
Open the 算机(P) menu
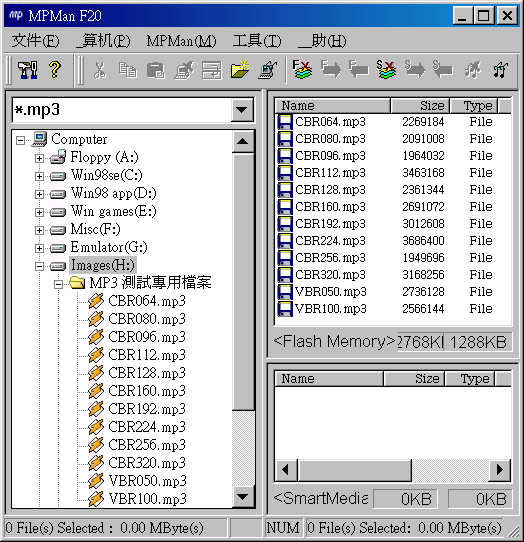click(x=104, y=40)
